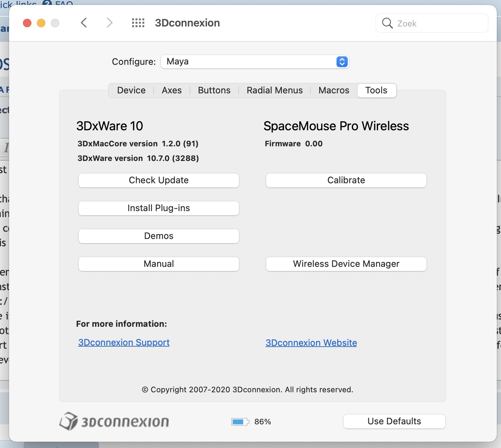Screen dimensions: 501x448
Task: Select the Tools tab
Action: [x=377, y=90]
